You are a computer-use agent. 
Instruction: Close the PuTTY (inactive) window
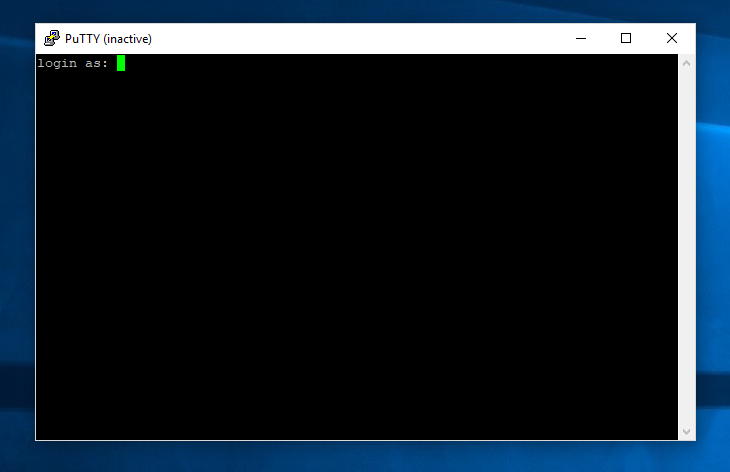pos(671,38)
